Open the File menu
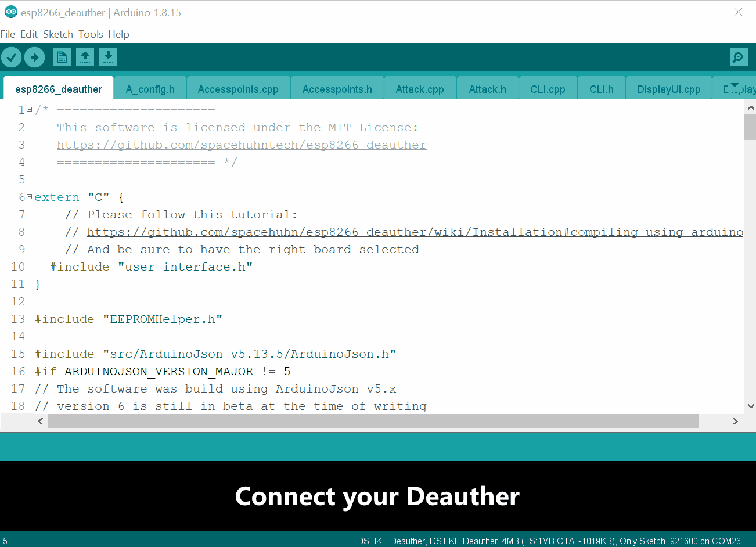The width and height of the screenshot is (756, 547). 8,34
